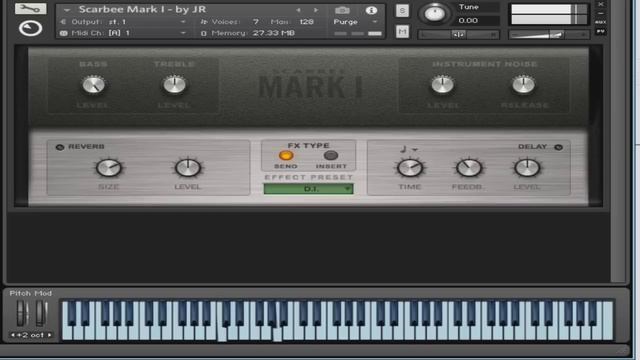Click the Instrument Noise Level knob
The height and width of the screenshot is (360, 640).
[442, 85]
